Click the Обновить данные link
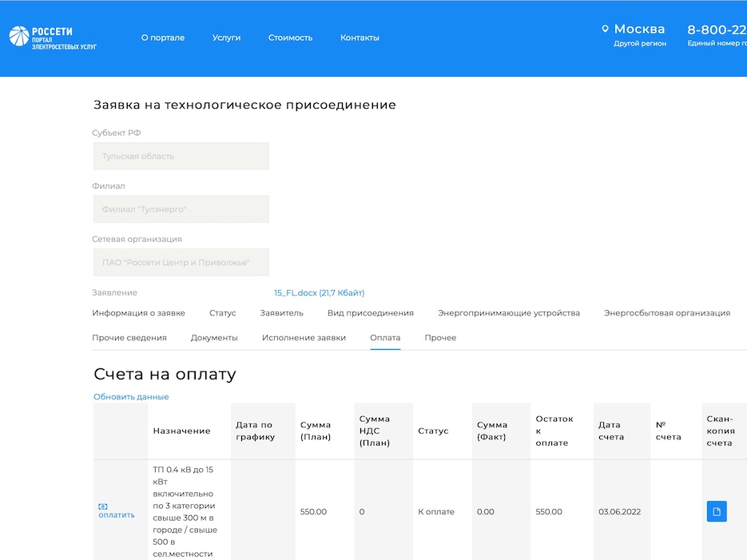Viewport: 747px width, 560px height. point(131,397)
